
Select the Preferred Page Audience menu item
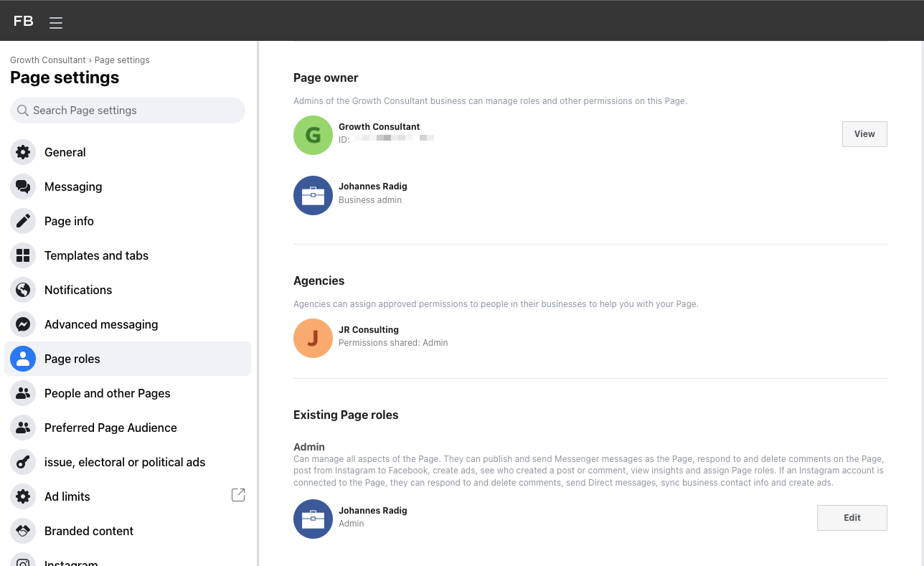click(x=110, y=428)
